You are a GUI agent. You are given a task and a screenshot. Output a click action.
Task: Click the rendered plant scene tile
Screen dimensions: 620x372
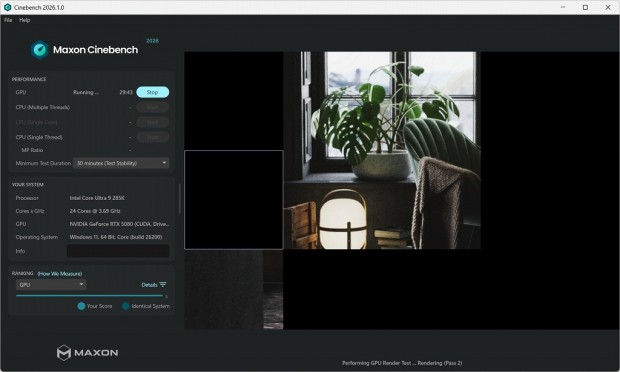(x=382, y=150)
